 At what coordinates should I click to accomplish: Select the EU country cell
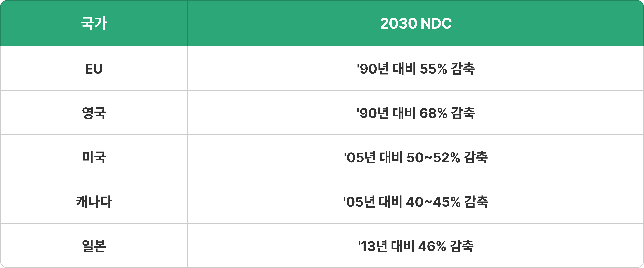[x=94, y=69]
